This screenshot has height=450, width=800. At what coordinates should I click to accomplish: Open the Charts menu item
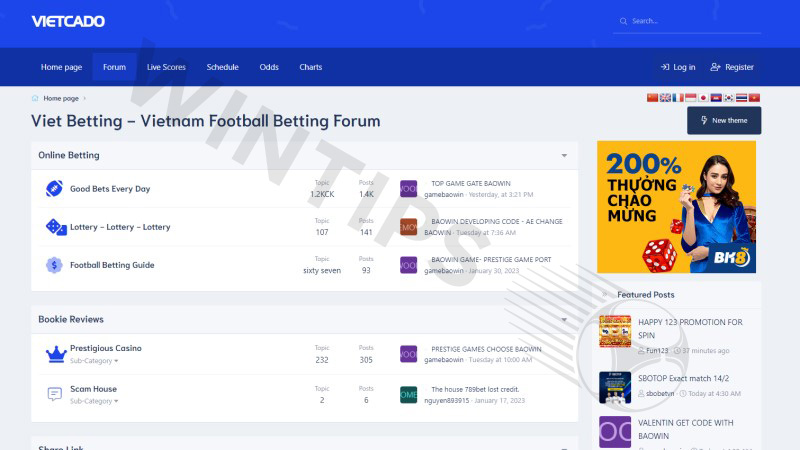pos(311,67)
